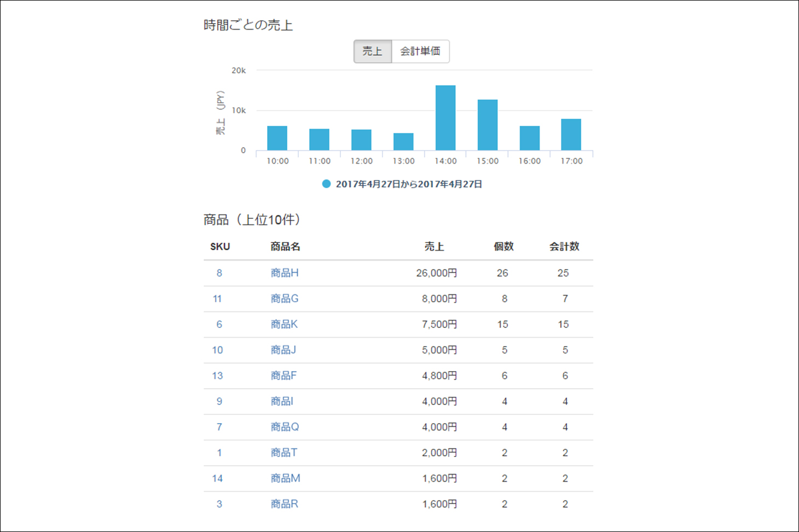
Task: Open SKU 14 link
Action: (217, 479)
